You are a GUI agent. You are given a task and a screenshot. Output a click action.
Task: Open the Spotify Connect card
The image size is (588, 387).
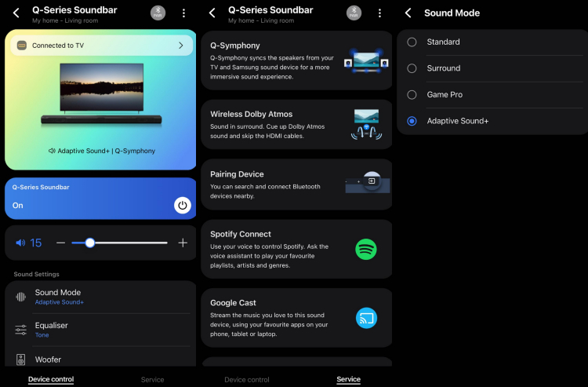coord(296,250)
